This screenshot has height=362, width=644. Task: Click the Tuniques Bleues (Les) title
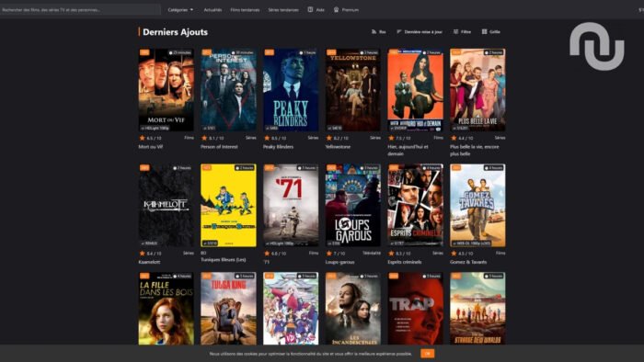click(x=224, y=259)
